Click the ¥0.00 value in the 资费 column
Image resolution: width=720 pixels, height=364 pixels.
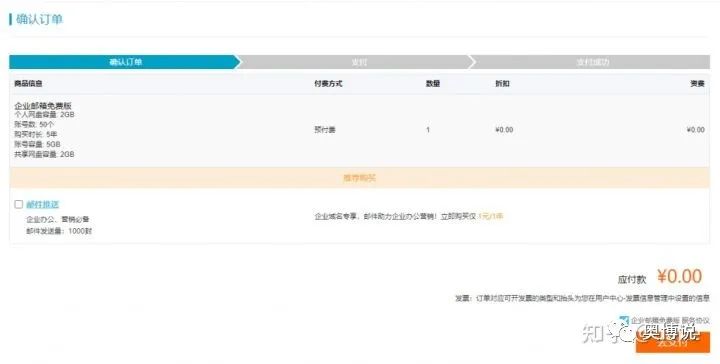pyautogui.click(x=695, y=130)
